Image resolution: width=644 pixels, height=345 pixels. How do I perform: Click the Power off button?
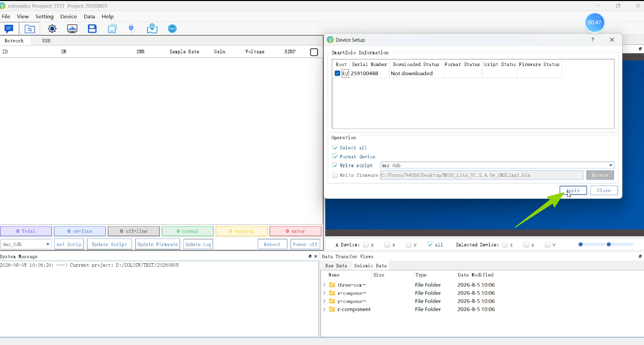[305, 244]
